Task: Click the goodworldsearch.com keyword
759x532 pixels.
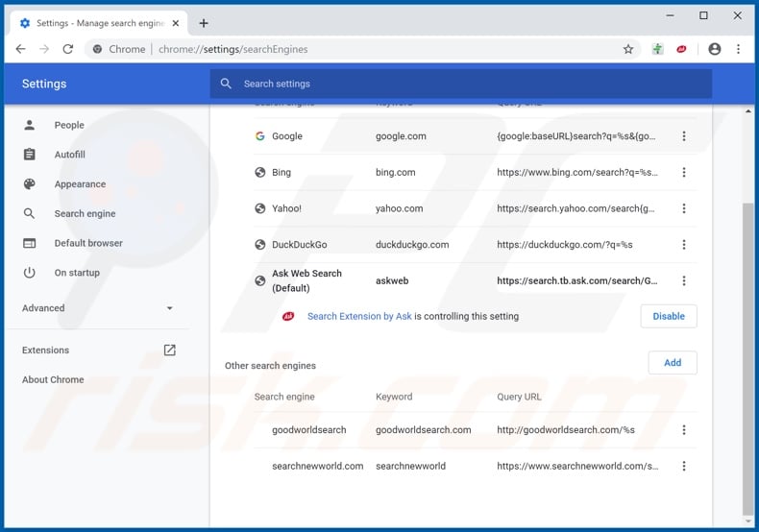Action: point(424,429)
